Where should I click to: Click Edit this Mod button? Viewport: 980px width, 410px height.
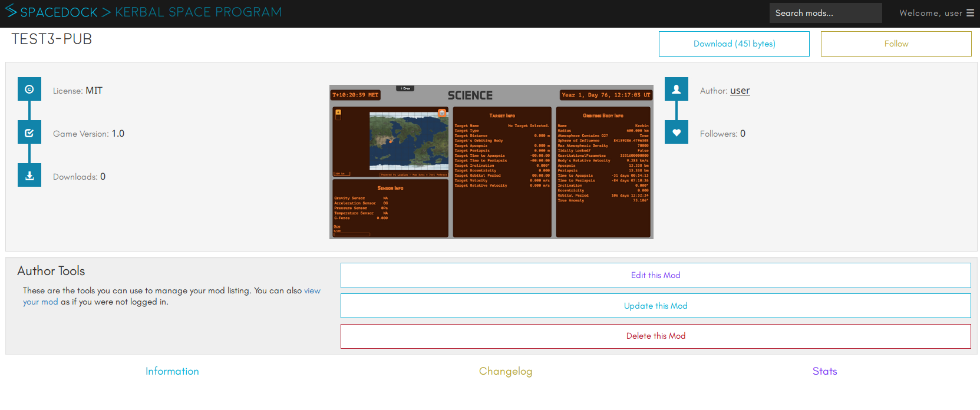pos(656,275)
